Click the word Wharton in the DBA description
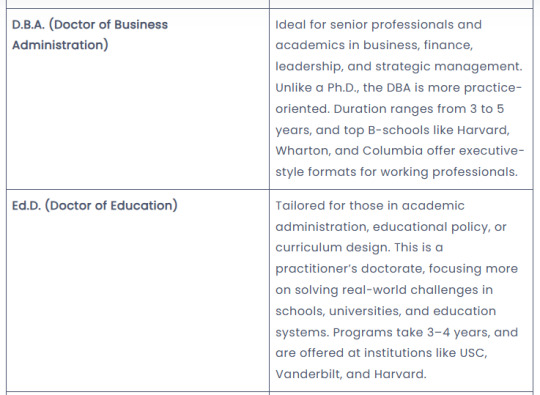This screenshot has width=540, height=395. 302,151
